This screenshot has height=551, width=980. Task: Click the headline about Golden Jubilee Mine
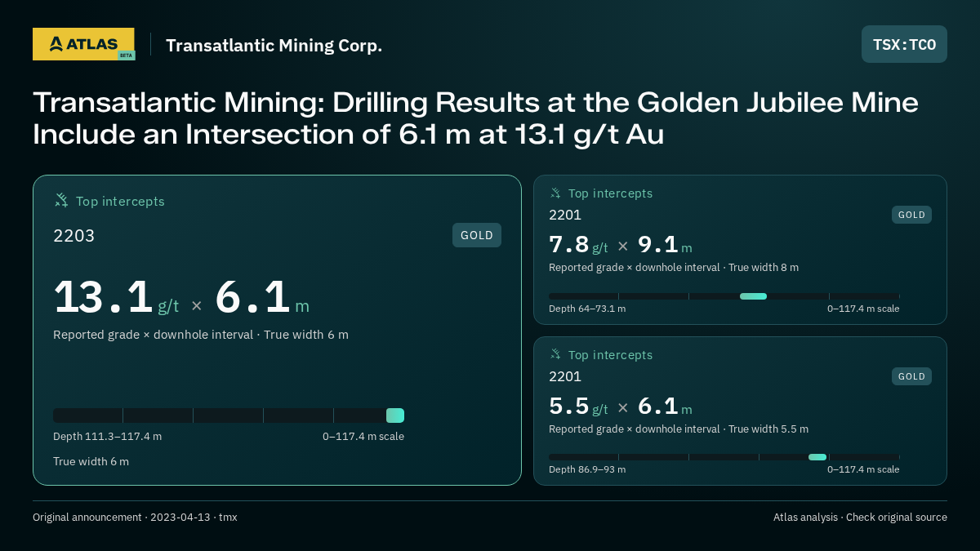(475, 118)
